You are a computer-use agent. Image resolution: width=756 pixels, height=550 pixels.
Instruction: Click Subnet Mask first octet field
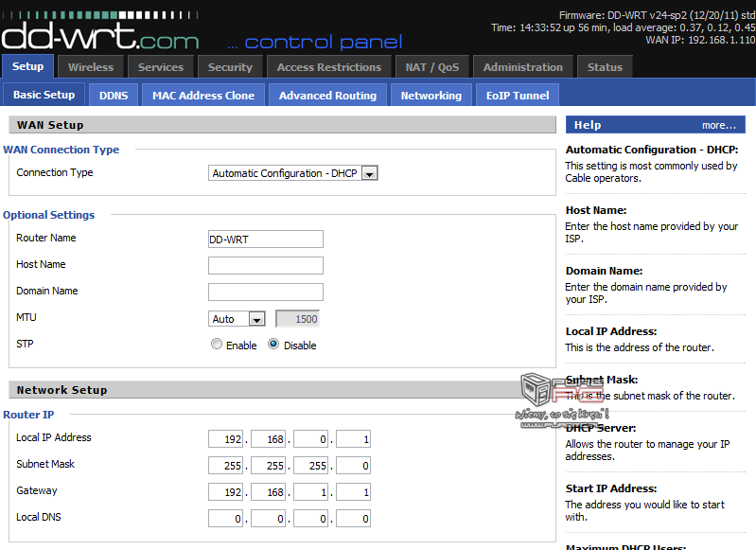[x=225, y=466]
